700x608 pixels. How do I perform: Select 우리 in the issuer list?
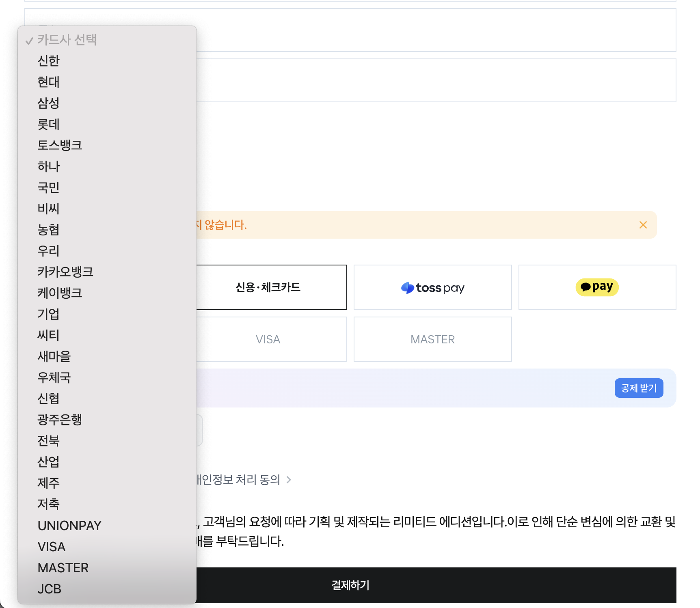[107, 251]
